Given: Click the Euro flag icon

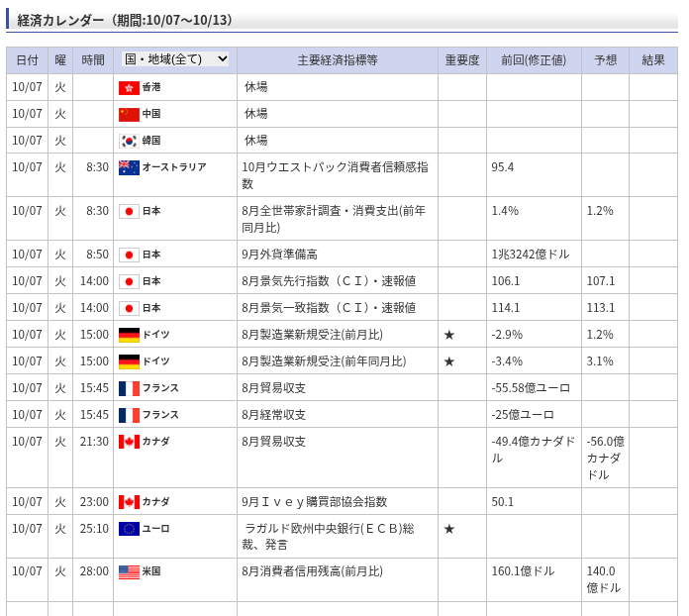Looking at the screenshot, I should [129, 529].
